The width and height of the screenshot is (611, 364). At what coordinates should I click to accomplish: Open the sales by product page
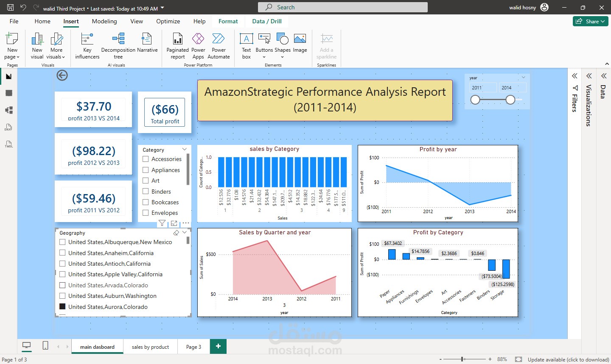(x=150, y=346)
